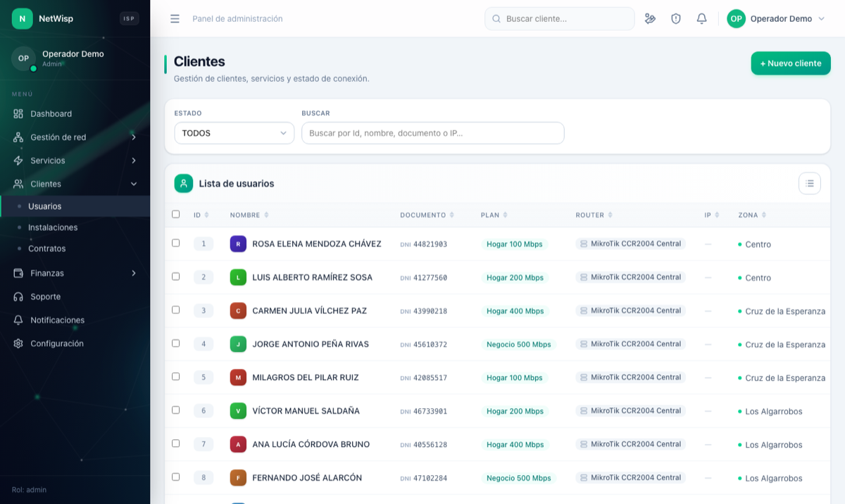Open the Estado dropdown showing TODOS
This screenshot has width=845, height=504.
coord(234,133)
